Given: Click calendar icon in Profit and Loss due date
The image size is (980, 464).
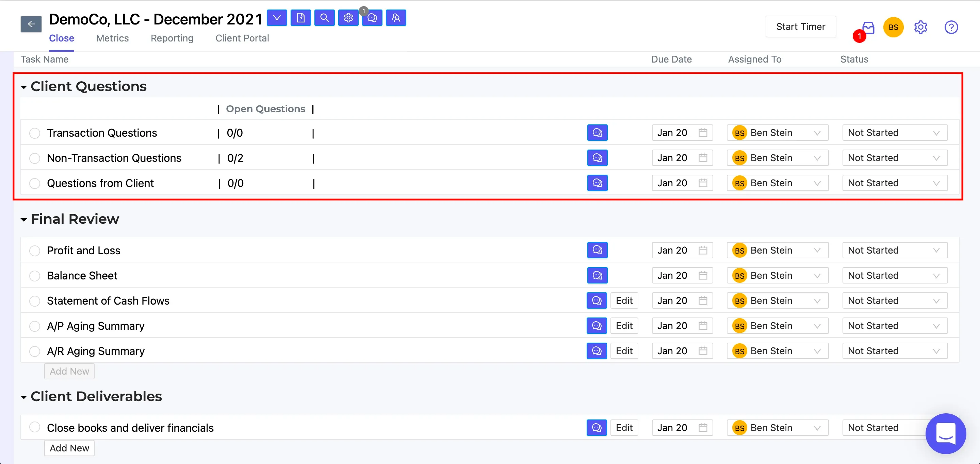Looking at the screenshot, I should [703, 250].
